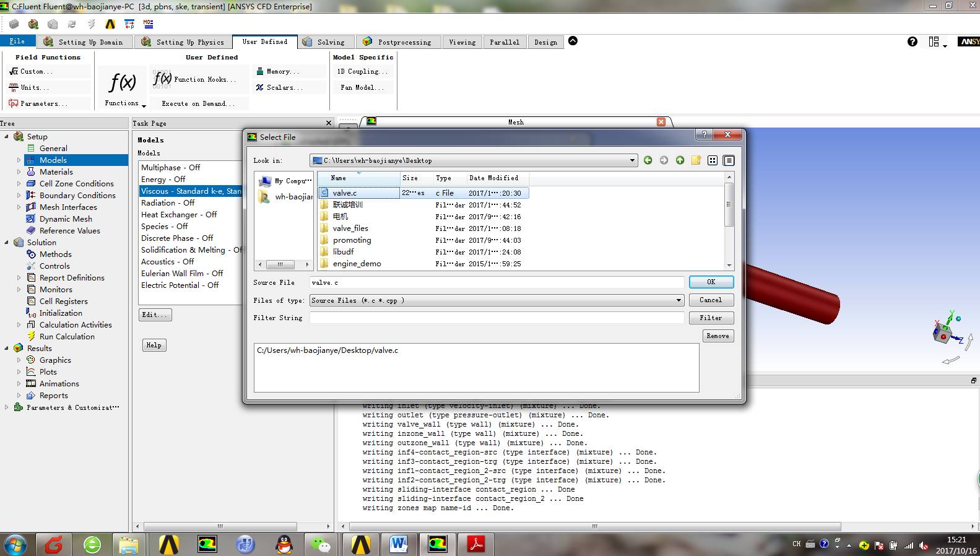Sort files by the Name column header
This screenshot has height=556, width=980.
pyautogui.click(x=359, y=178)
